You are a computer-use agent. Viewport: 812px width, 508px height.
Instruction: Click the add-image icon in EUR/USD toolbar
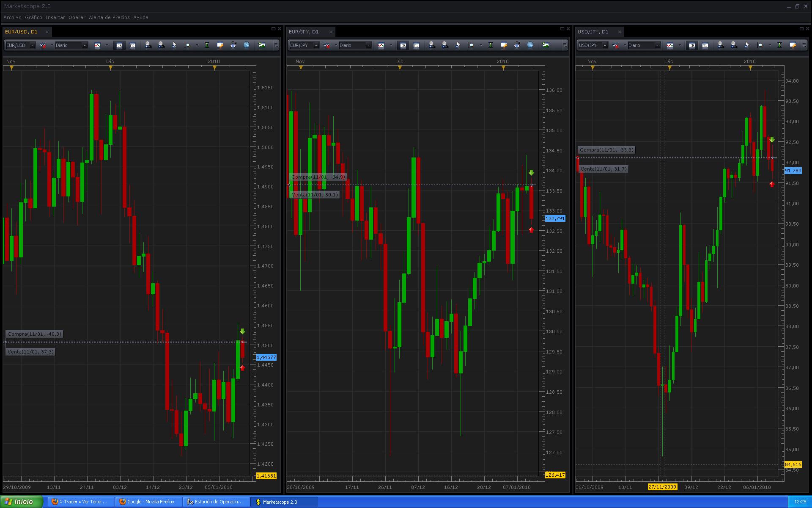pyautogui.click(x=262, y=45)
